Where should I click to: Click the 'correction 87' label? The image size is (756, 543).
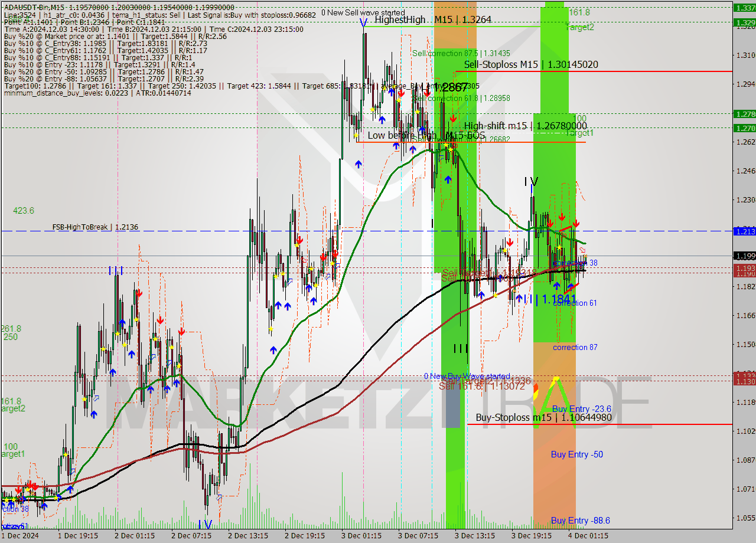click(x=575, y=347)
